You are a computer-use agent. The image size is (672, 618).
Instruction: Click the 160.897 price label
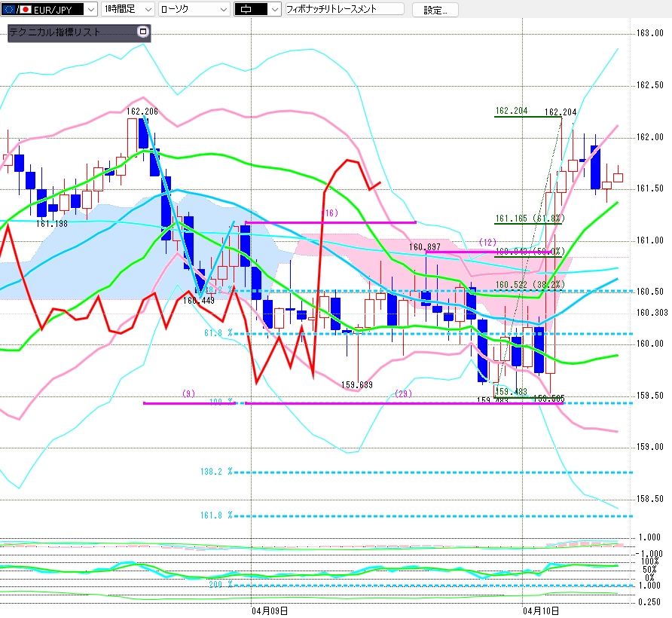[x=424, y=247]
